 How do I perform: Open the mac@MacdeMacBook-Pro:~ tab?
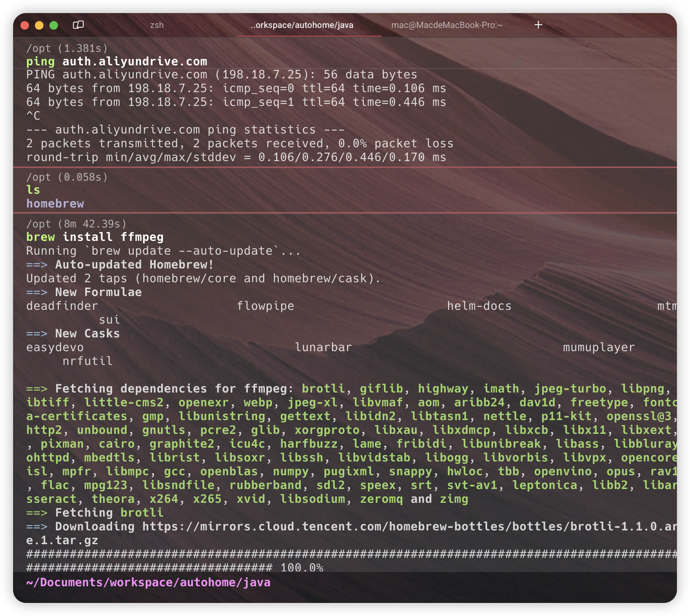447,25
